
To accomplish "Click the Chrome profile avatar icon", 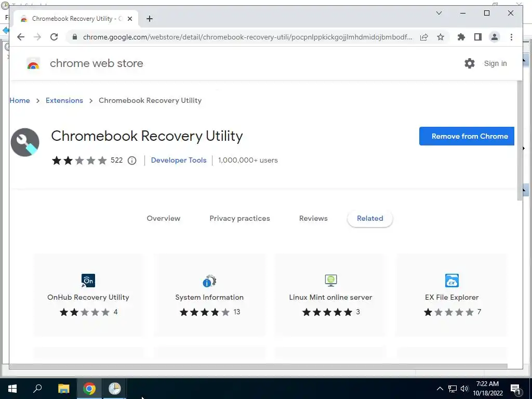I will [495, 37].
